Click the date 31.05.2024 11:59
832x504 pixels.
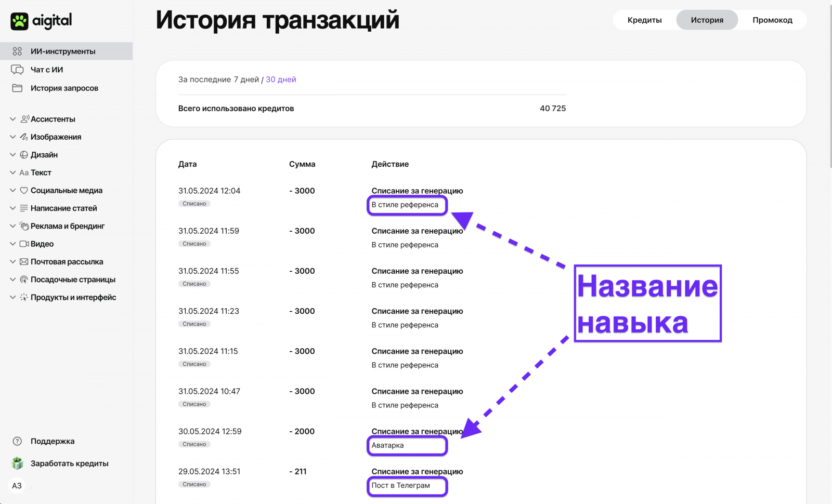(x=209, y=231)
